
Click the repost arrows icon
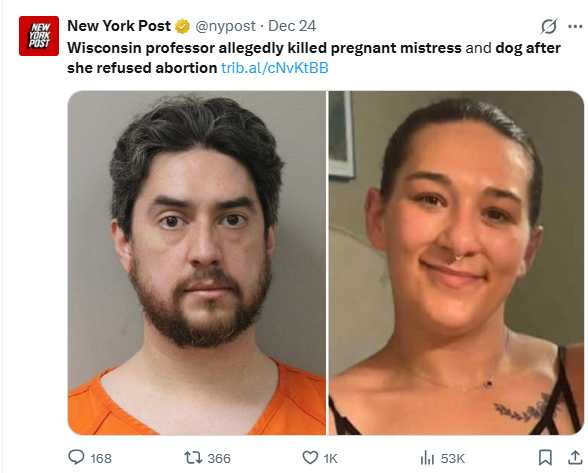click(193, 458)
